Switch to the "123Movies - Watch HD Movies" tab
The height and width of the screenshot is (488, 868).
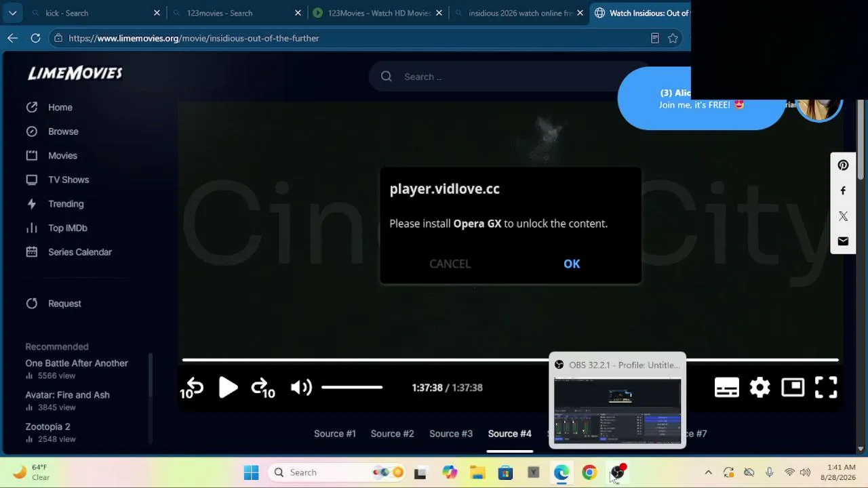376,13
